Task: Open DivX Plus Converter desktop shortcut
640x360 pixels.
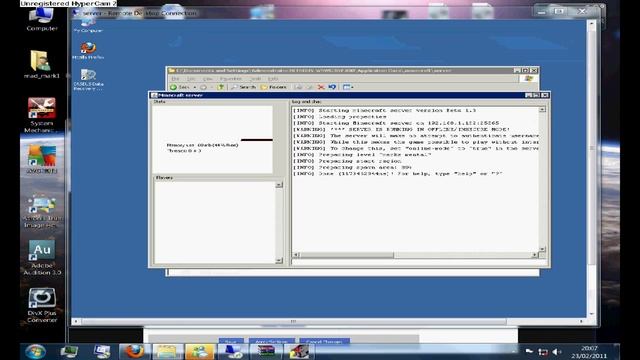Action: pos(42,305)
